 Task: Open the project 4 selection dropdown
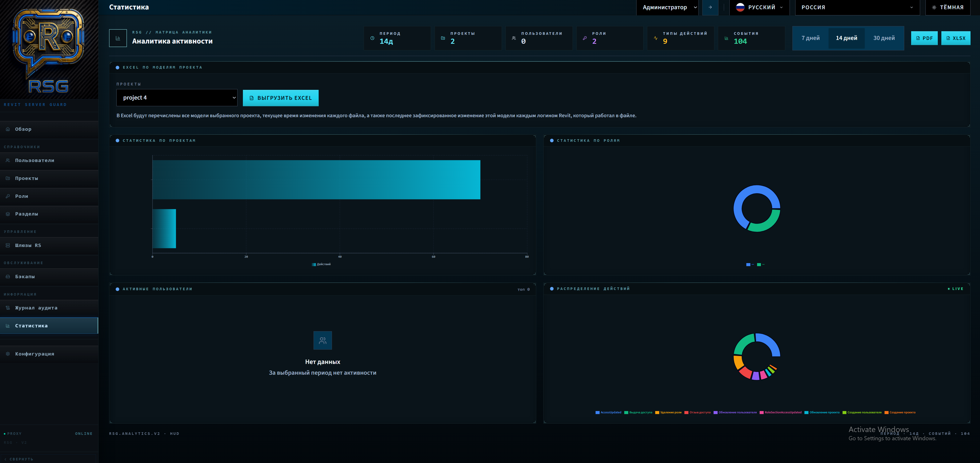[177, 98]
